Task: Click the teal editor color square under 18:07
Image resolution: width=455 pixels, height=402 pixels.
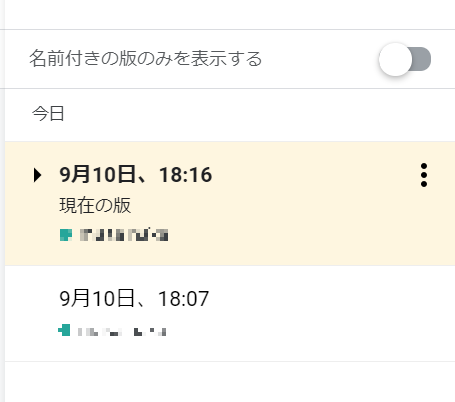Action: tap(64, 330)
